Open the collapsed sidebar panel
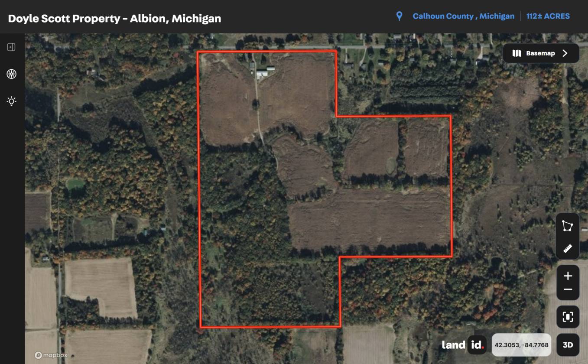Image resolution: width=588 pixels, height=364 pixels. click(x=11, y=47)
